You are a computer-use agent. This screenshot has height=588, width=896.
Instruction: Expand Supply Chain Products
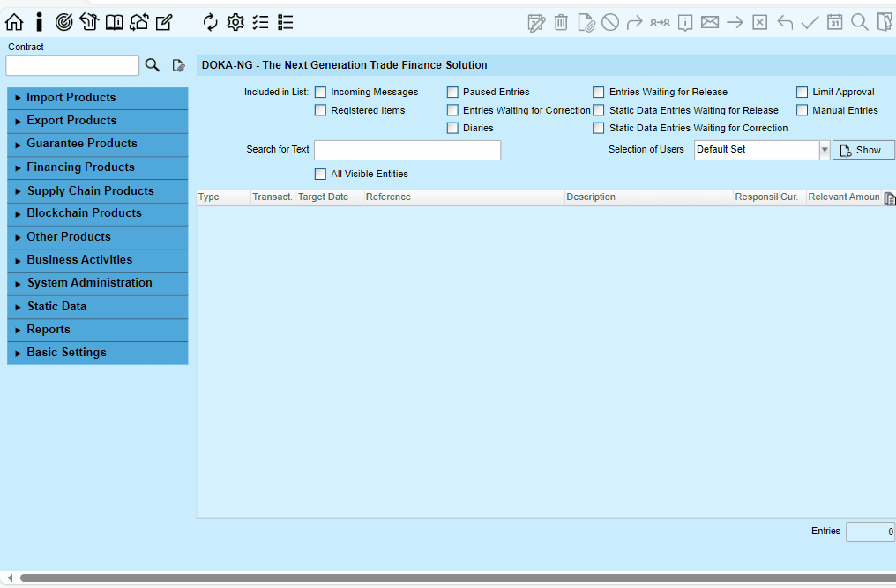pyautogui.click(x=98, y=190)
